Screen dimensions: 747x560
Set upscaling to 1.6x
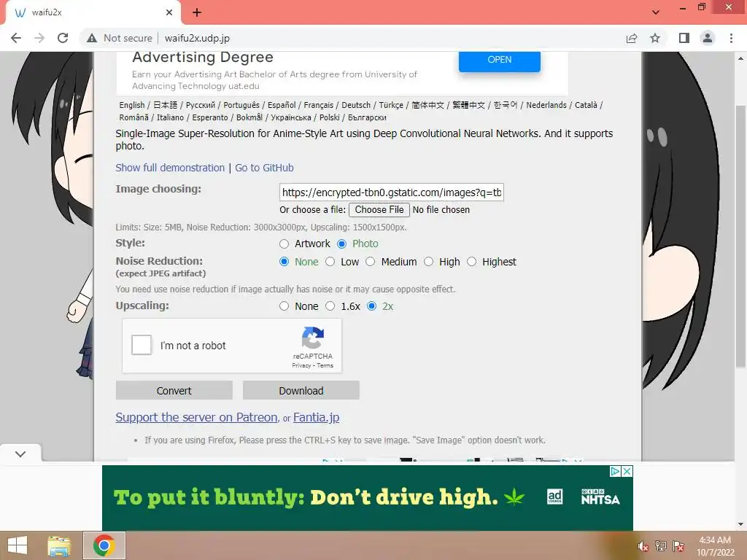[330, 306]
